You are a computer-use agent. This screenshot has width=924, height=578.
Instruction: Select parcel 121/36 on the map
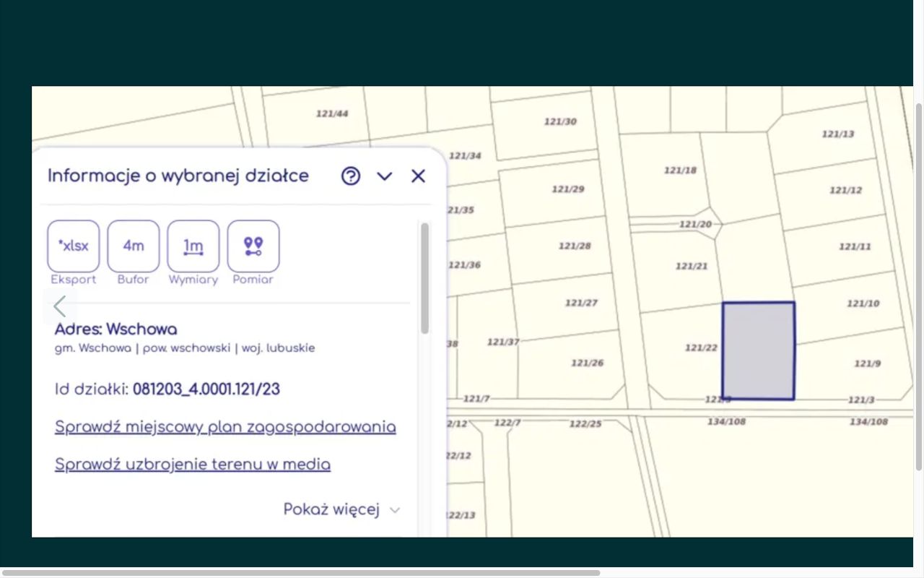point(464,264)
